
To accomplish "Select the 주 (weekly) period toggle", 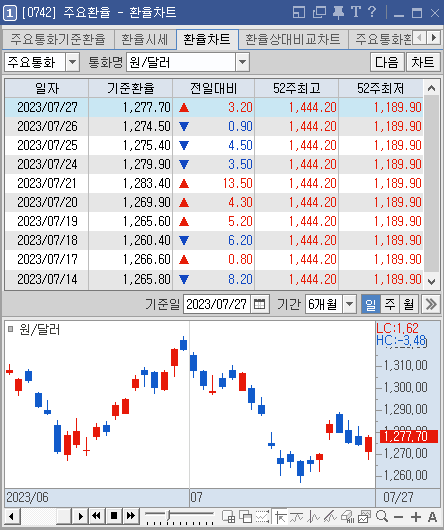I will point(390,304).
